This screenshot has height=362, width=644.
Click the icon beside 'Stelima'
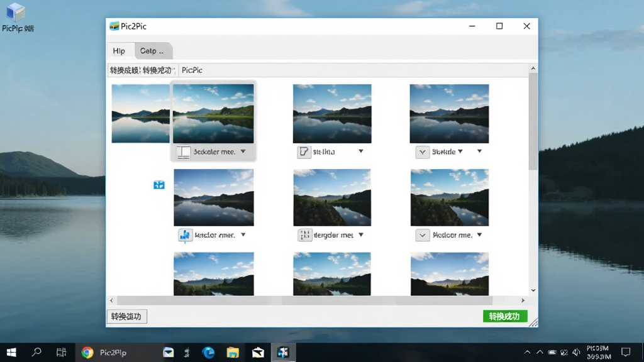304,152
